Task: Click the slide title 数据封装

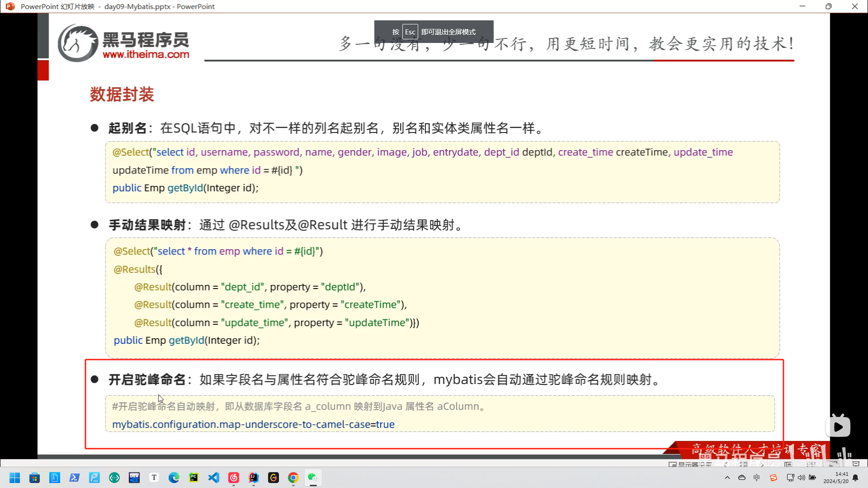Action: pyautogui.click(x=122, y=95)
